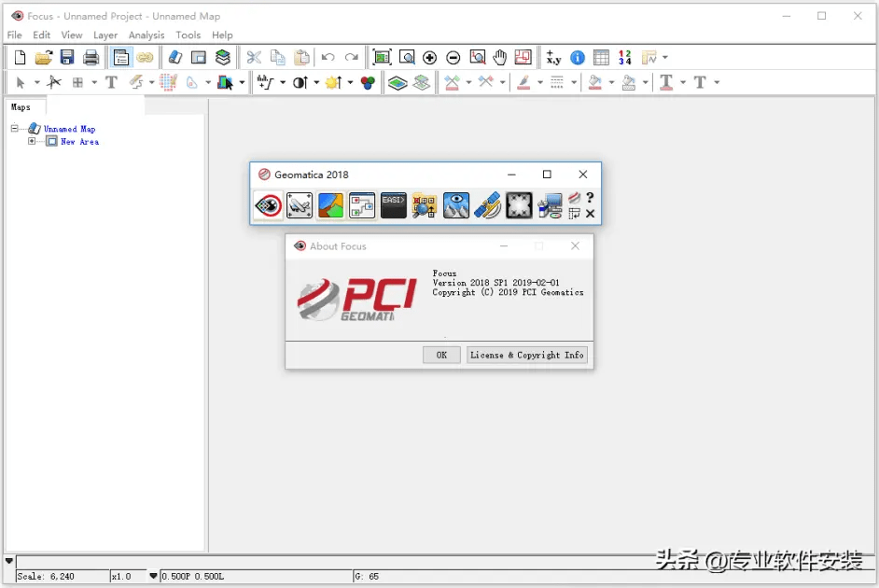The height and width of the screenshot is (588, 879).
Task: Click the zoom out minus circle icon
Action: pos(453,57)
